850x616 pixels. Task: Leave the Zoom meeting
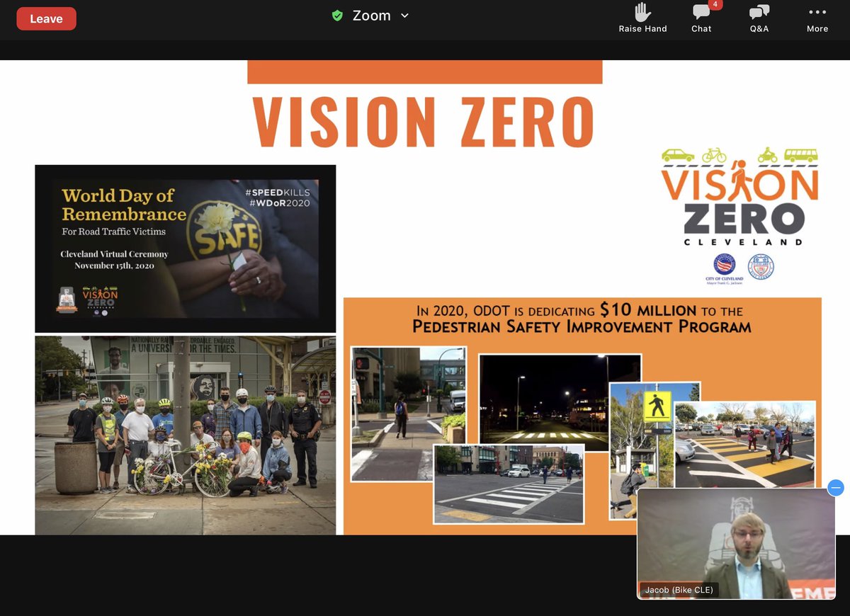[x=46, y=18]
